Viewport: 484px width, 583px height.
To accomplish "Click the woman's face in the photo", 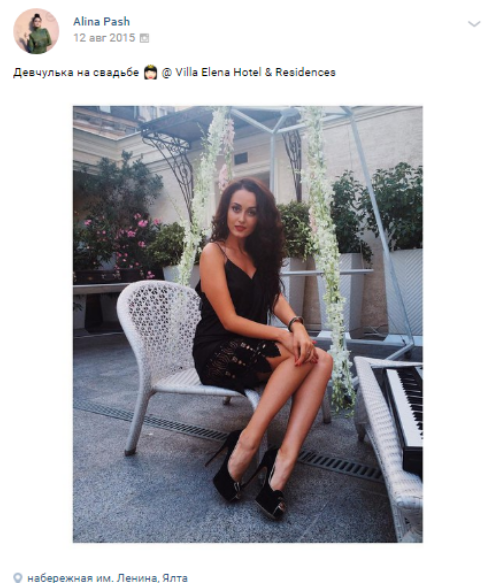I will click(x=243, y=214).
